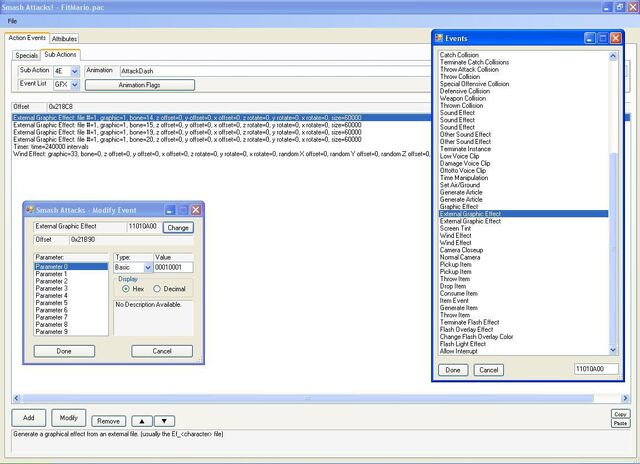Select the Wind Effect graphic=33 row
640x464 pixels.
click(x=222, y=154)
